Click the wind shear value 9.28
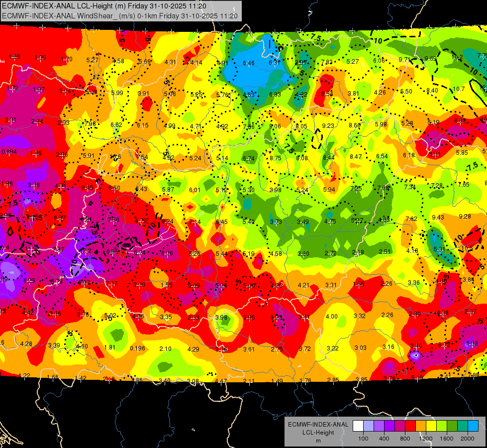487x448 pixels. pos(465,217)
